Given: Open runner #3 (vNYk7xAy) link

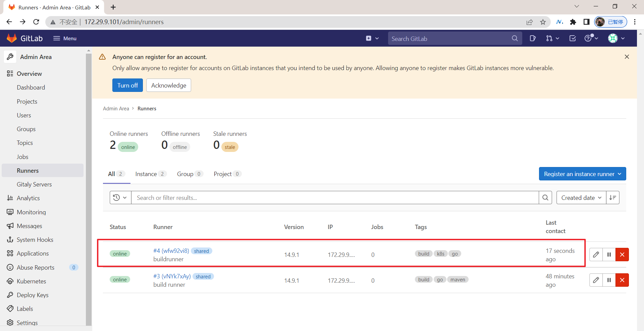Looking at the screenshot, I should coord(172,276).
